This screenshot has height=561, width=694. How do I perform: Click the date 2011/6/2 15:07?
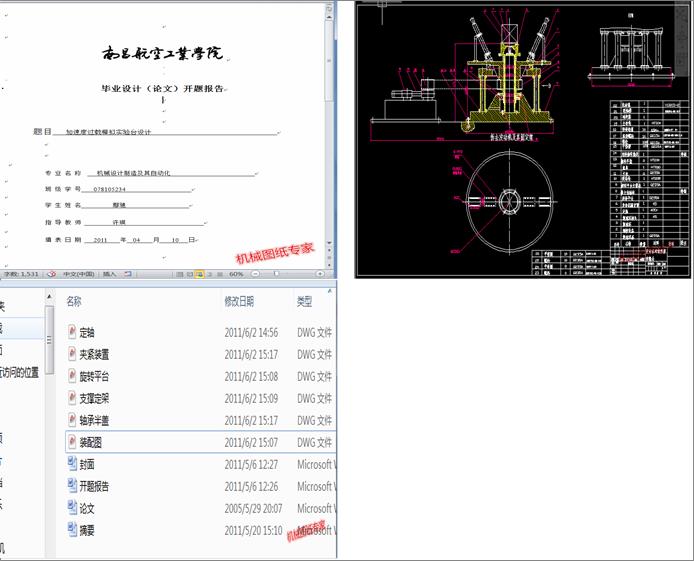(x=251, y=442)
